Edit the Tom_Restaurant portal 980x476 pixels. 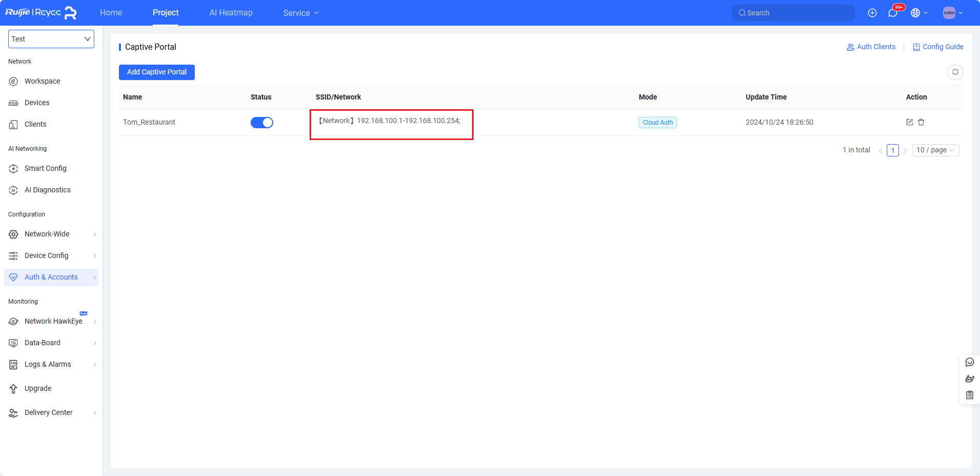pos(910,122)
